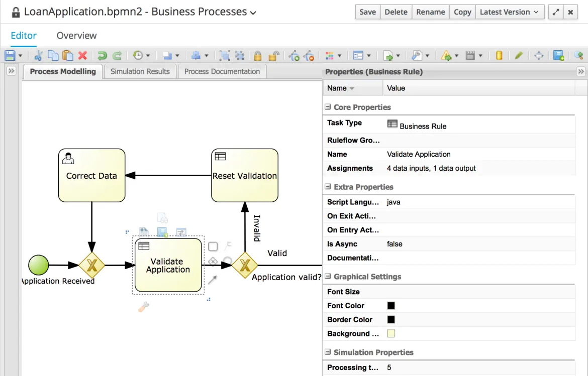This screenshot has height=376, width=588.
Task: Switch to the Simulation Results tab
Action: 140,71
